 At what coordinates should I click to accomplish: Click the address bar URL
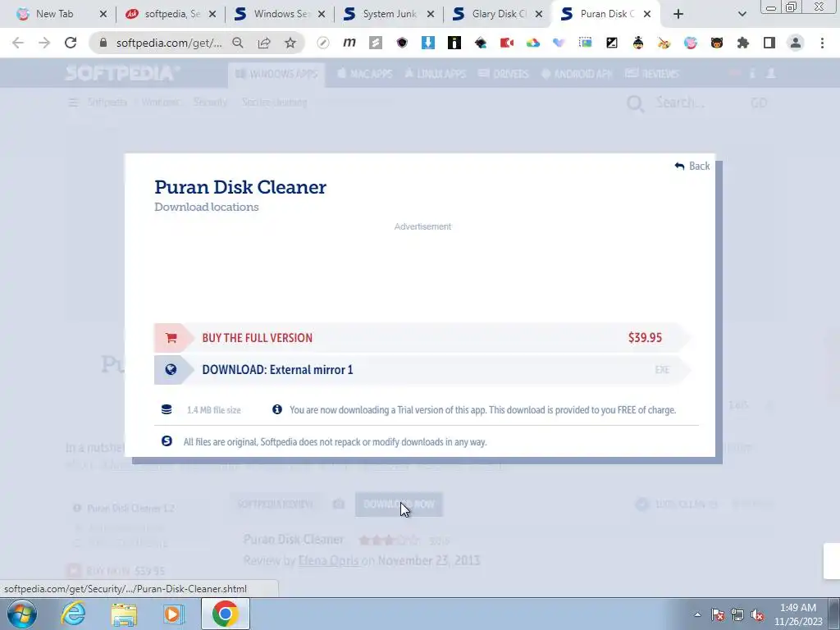169,43
